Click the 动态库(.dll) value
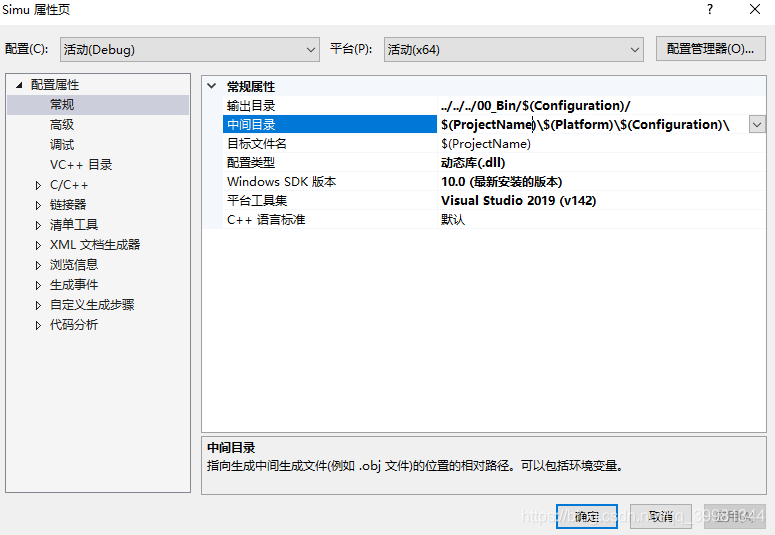This screenshot has height=535, width=775. 473,163
